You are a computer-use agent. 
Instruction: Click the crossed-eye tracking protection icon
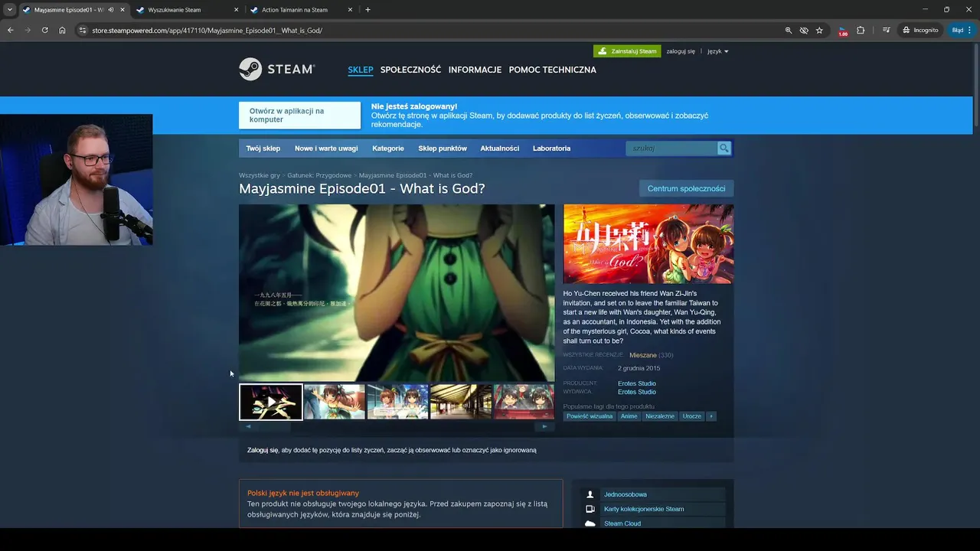[804, 31]
